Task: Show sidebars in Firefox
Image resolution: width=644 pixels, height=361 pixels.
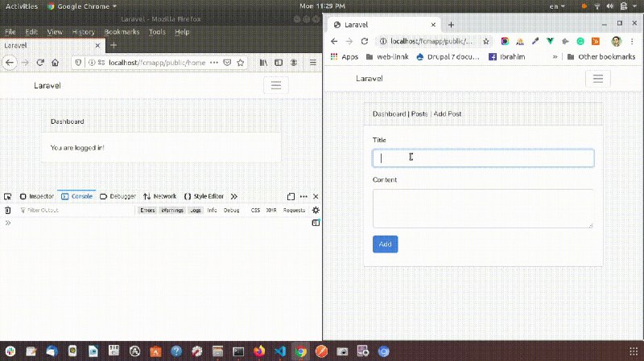Action: (x=279, y=63)
